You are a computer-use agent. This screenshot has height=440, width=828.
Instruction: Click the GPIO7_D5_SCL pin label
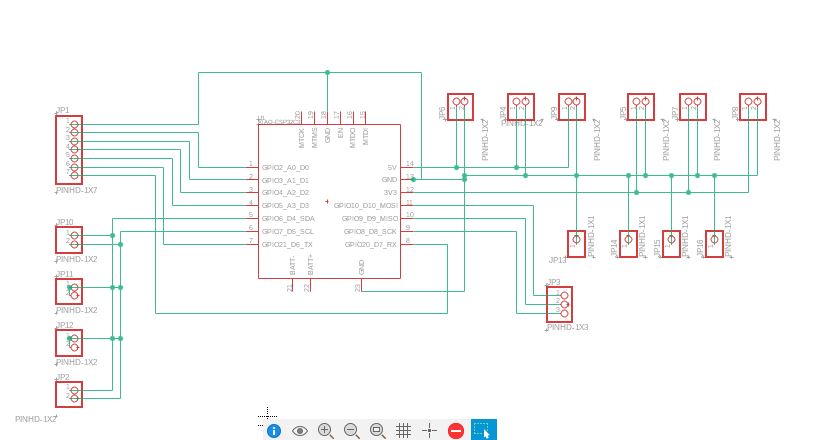click(x=288, y=232)
